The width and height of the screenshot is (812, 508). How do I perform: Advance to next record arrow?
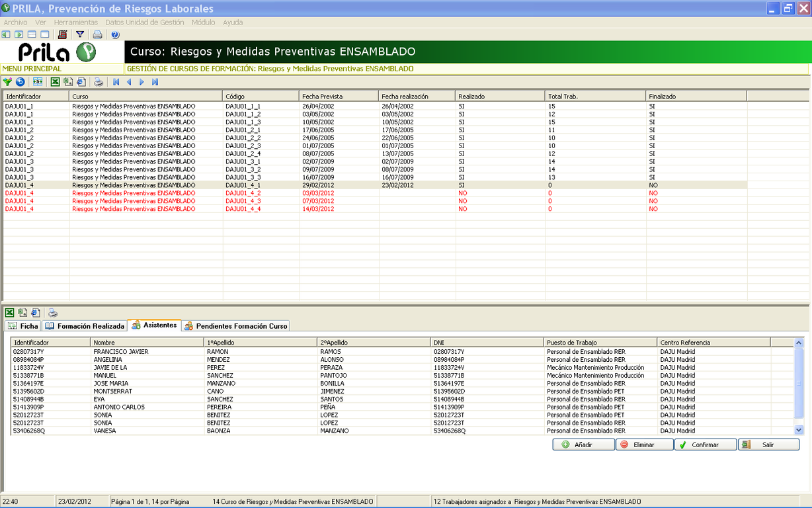pos(142,82)
